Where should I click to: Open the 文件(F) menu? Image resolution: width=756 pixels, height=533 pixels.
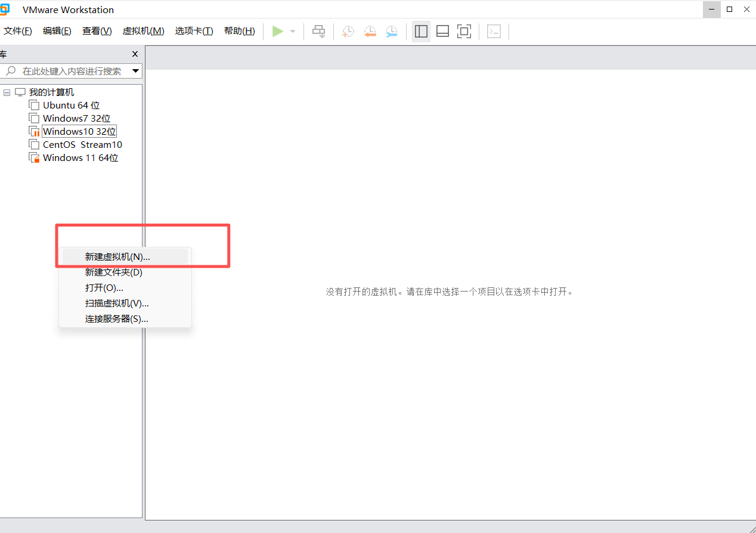[x=18, y=32]
